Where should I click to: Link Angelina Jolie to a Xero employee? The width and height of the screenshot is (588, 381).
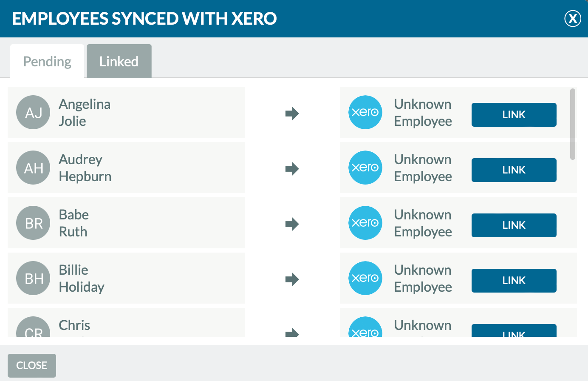coord(514,115)
